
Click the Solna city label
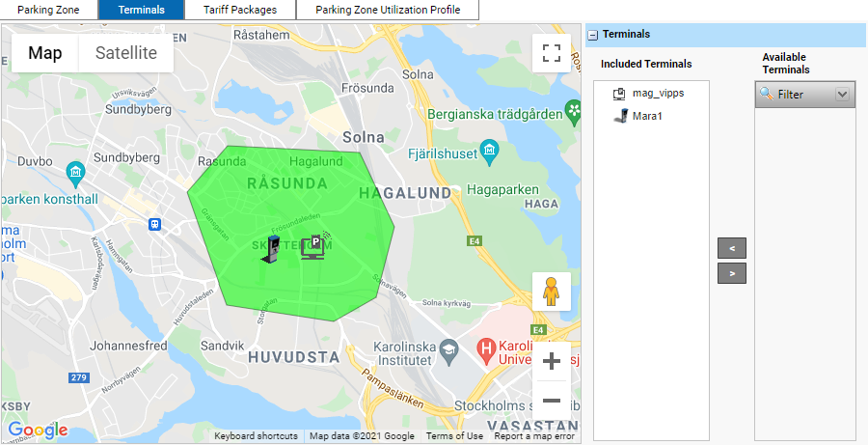(x=364, y=137)
